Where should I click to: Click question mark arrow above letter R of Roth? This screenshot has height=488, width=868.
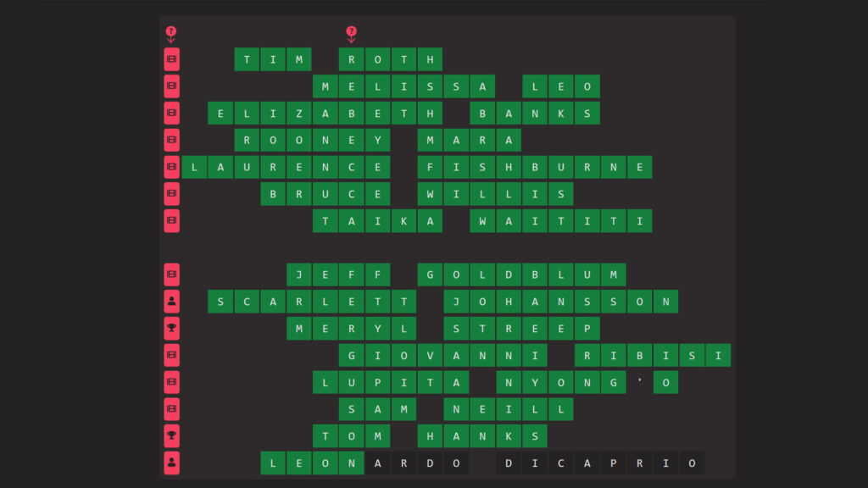(352, 34)
